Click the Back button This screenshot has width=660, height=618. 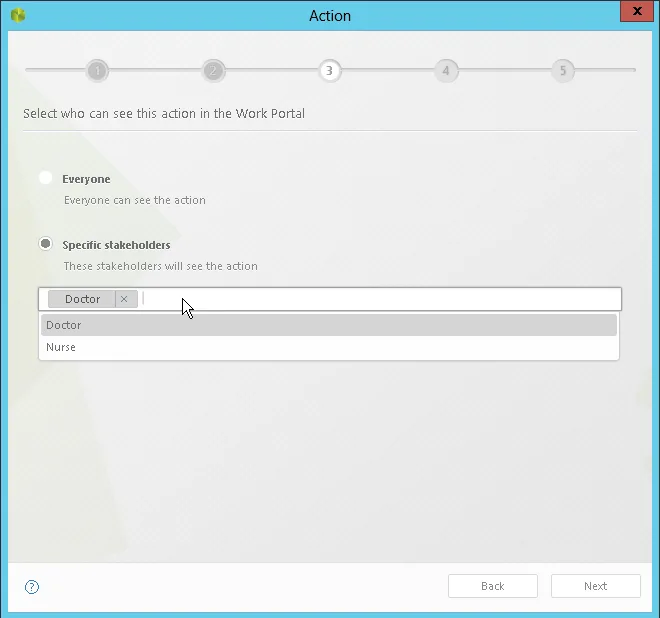pos(493,586)
